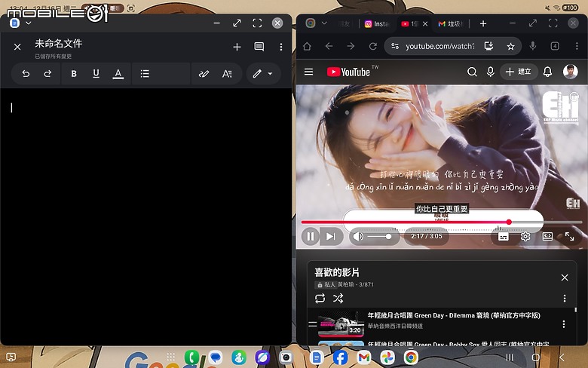Viewport: 588px width, 368px height.
Task: Toggle underline formatting in Docs
Action: (x=96, y=74)
